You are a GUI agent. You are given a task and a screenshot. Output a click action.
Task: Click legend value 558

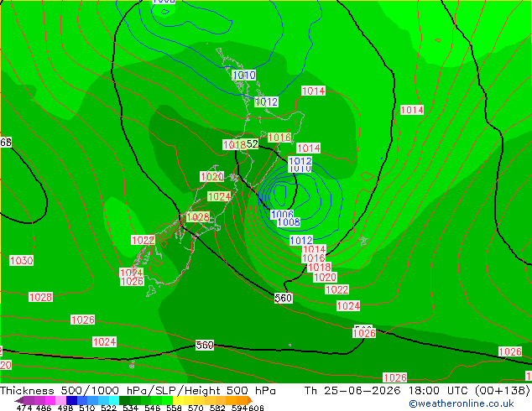tap(174, 408)
